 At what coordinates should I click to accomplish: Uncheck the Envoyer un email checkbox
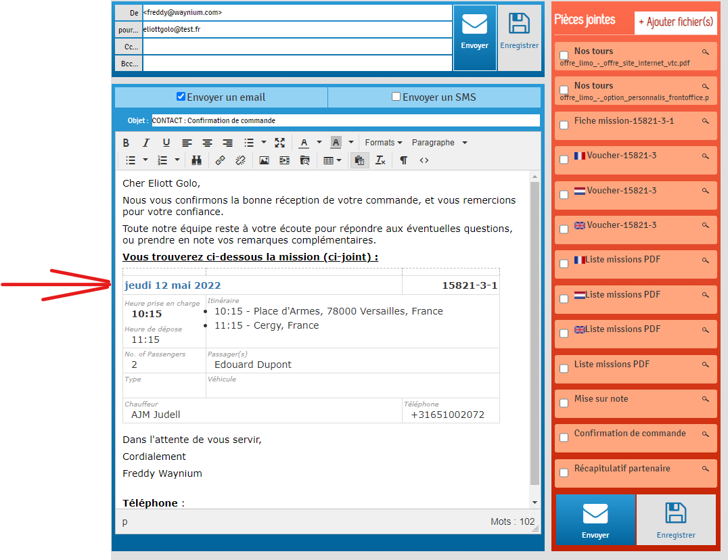(181, 97)
